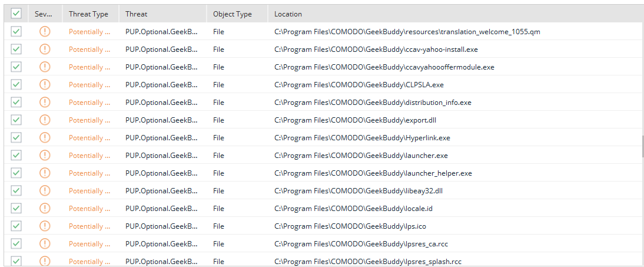Viewport: 644px width, 267px height.
Task: Uncheck the launcher_helper.exe row checkbox
Action: (x=16, y=173)
